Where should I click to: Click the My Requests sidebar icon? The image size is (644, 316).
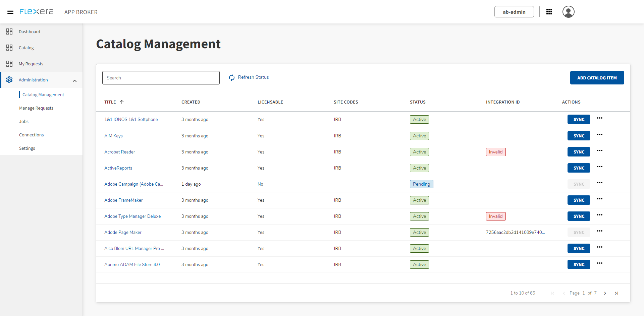[x=9, y=64]
